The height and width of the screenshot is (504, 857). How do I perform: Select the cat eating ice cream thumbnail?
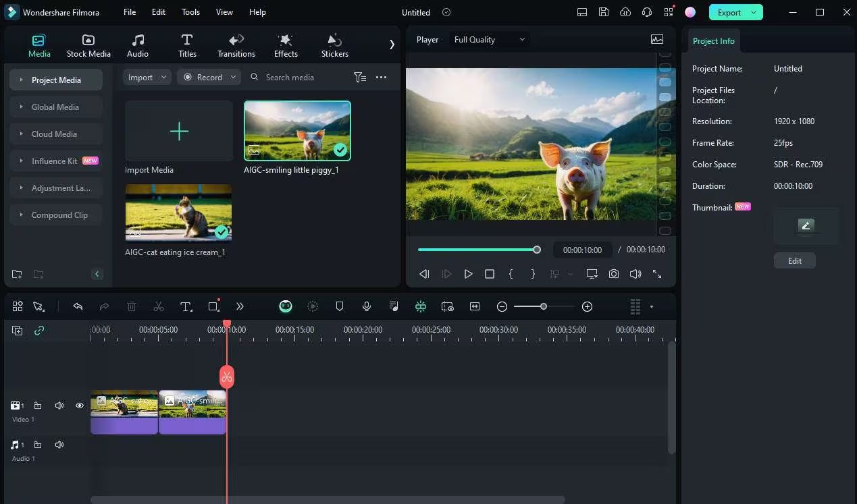point(178,213)
